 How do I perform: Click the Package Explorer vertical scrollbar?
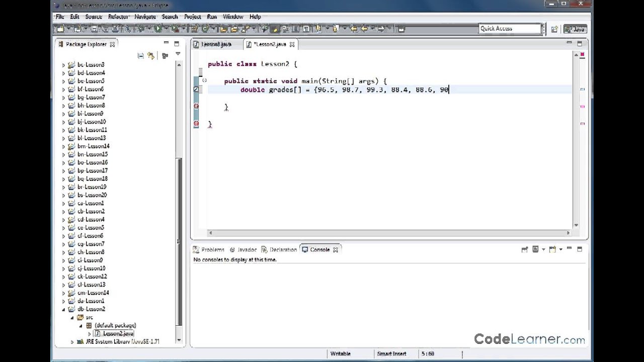point(179,241)
